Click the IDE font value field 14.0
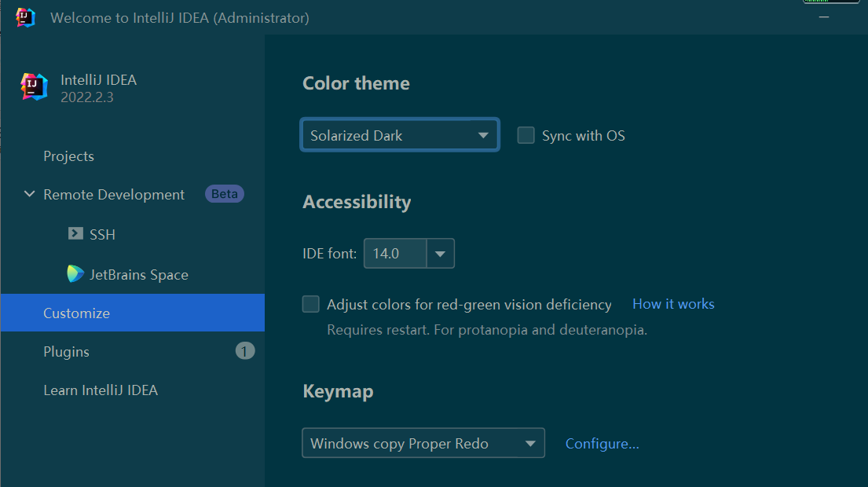This screenshot has width=868, height=487. (395, 254)
